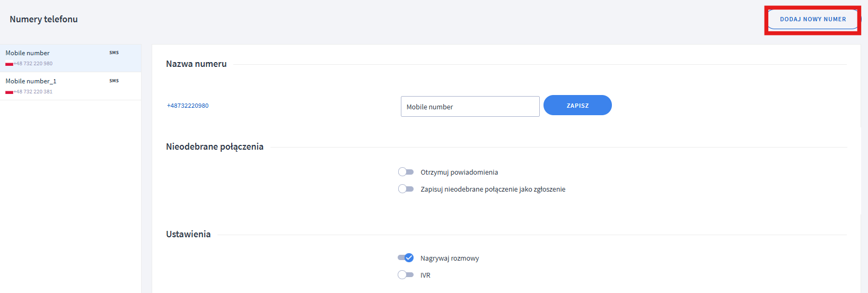Click the Nazwa numeru section heading
The height and width of the screenshot is (293, 868).
(x=196, y=64)
